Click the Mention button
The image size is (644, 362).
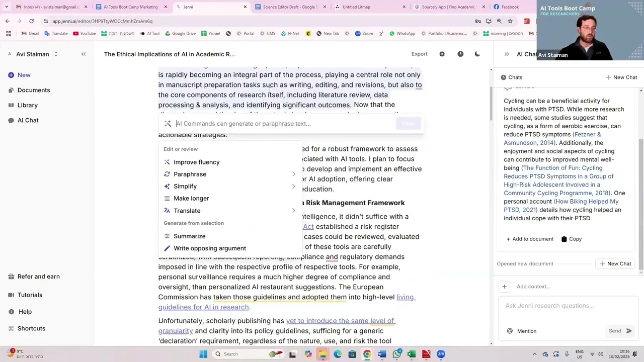(522, 331)
